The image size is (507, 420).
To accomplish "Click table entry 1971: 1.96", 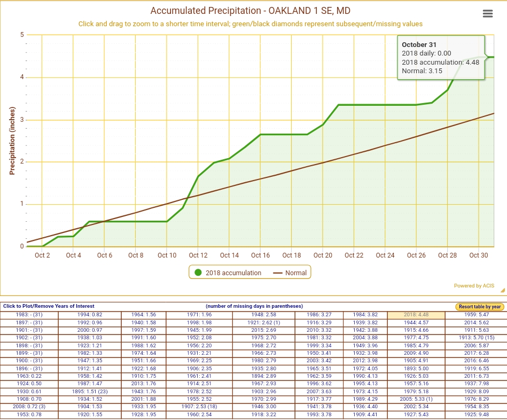I will coord(199,315).
